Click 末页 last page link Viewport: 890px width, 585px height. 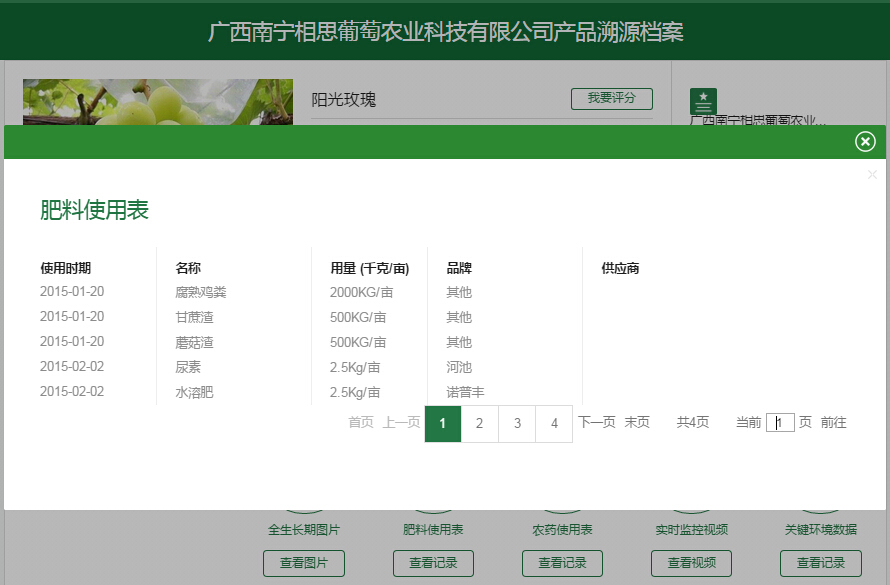tap(637, 423)
